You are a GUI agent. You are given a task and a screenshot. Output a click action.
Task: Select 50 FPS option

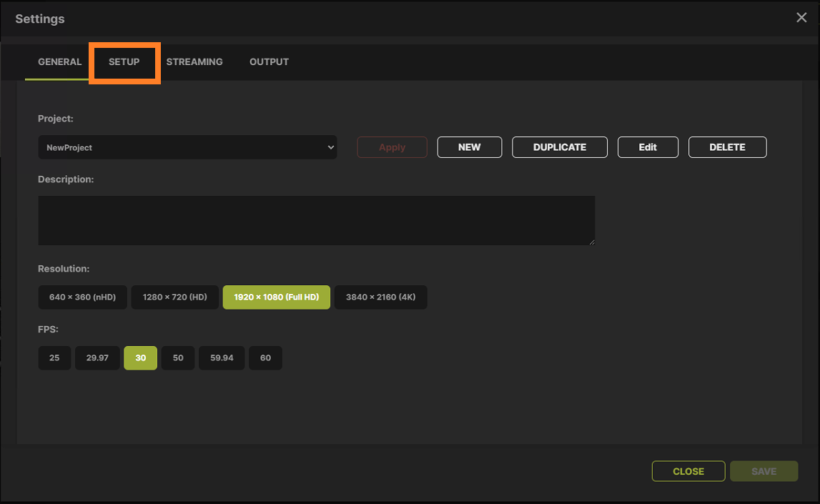click(x=177, y=357)
